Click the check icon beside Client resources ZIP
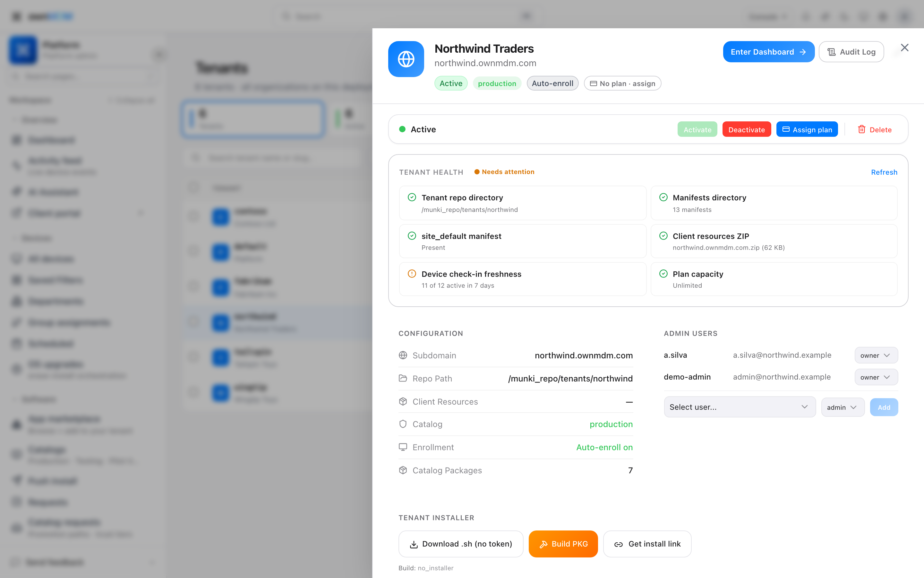Image resolution: width=924 pixels, height=578 pixels. [663, 236]
